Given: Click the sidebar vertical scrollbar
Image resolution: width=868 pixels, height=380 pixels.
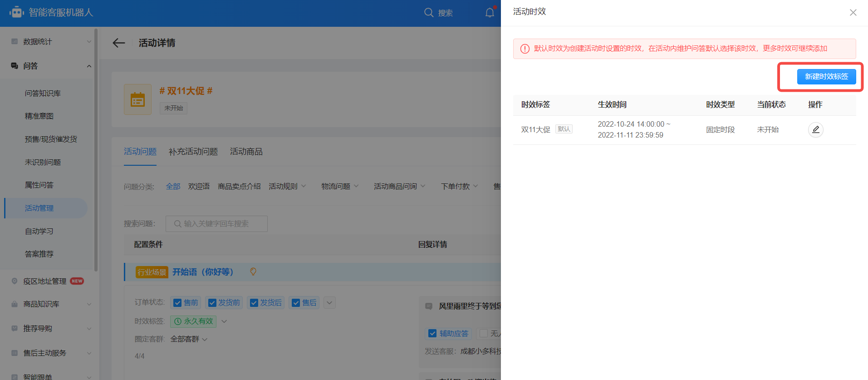Looking at the screenshot, I should pos(96,150).
